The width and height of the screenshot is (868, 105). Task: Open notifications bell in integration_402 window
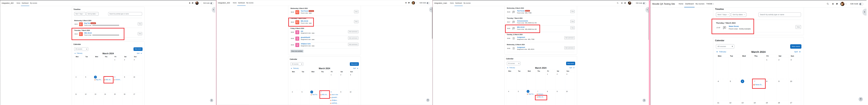pyautogui.click(x=190, y=3)
